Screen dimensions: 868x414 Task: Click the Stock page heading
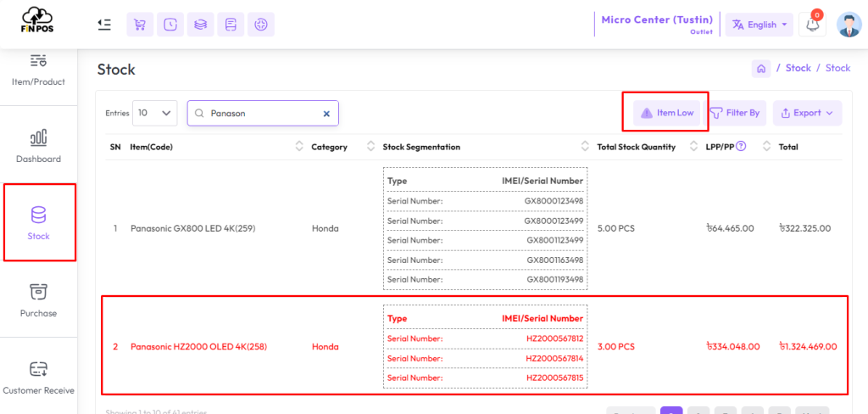[116, 70]
